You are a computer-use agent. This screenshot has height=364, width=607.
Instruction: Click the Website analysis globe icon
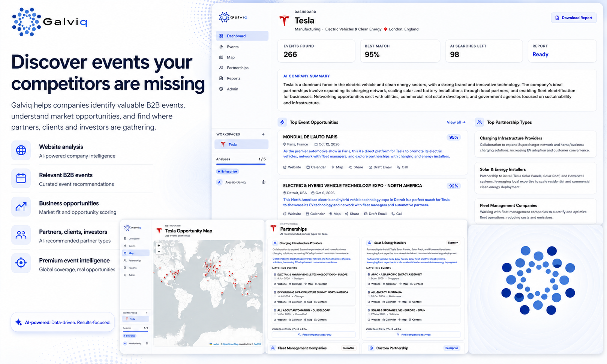pos(21,150)
